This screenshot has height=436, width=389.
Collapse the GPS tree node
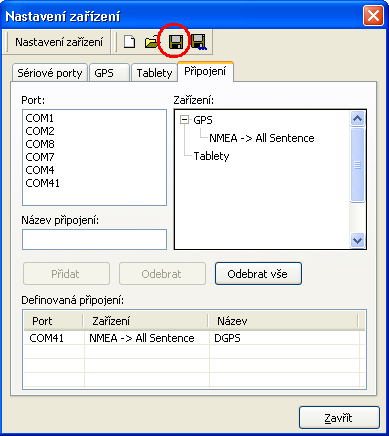pos(184,120)
